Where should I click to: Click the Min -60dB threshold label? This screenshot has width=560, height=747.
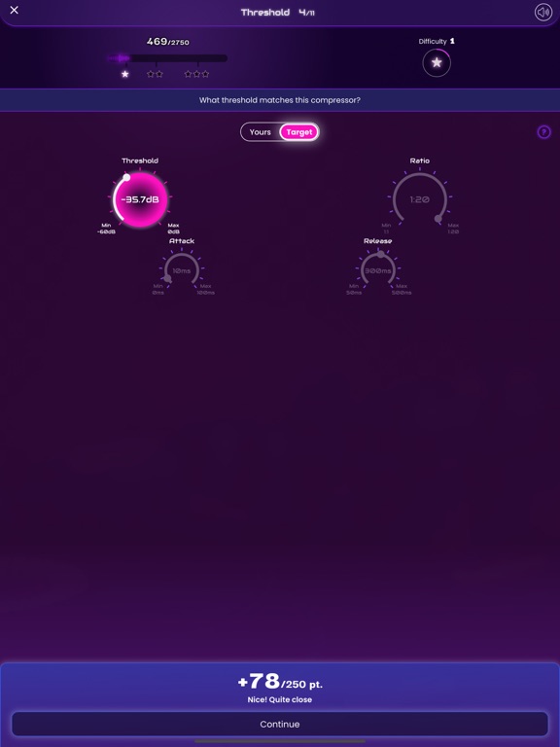tap(106, 229)
